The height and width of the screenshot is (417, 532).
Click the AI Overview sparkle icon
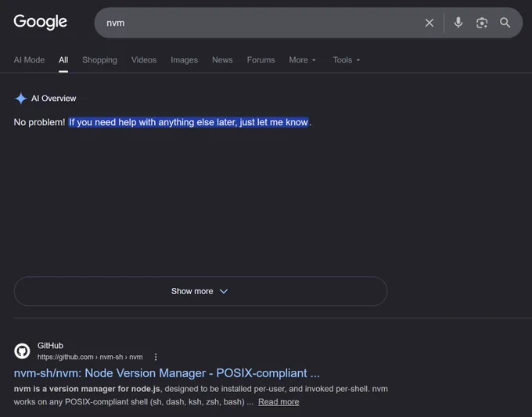[x=20, y=99]
